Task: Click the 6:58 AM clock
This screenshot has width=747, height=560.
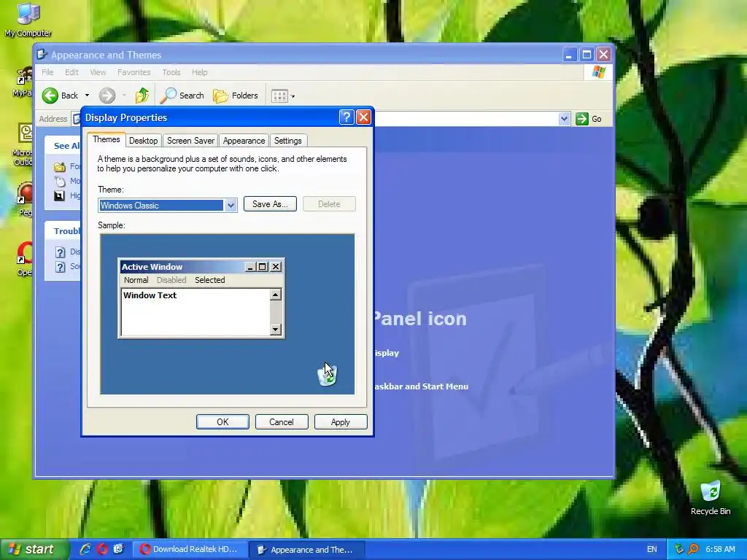Action: (x=720, y=549)
